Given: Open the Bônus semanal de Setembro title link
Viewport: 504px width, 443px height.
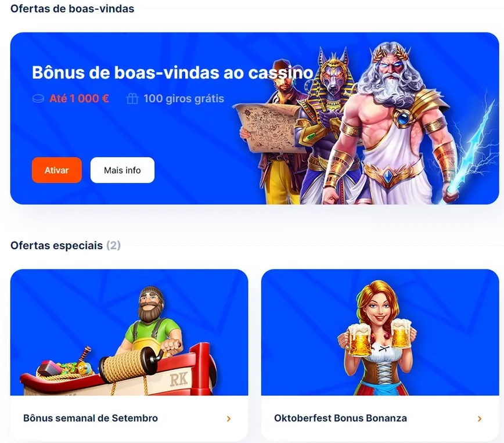Looking at the screenshot, I should (91, 418).
